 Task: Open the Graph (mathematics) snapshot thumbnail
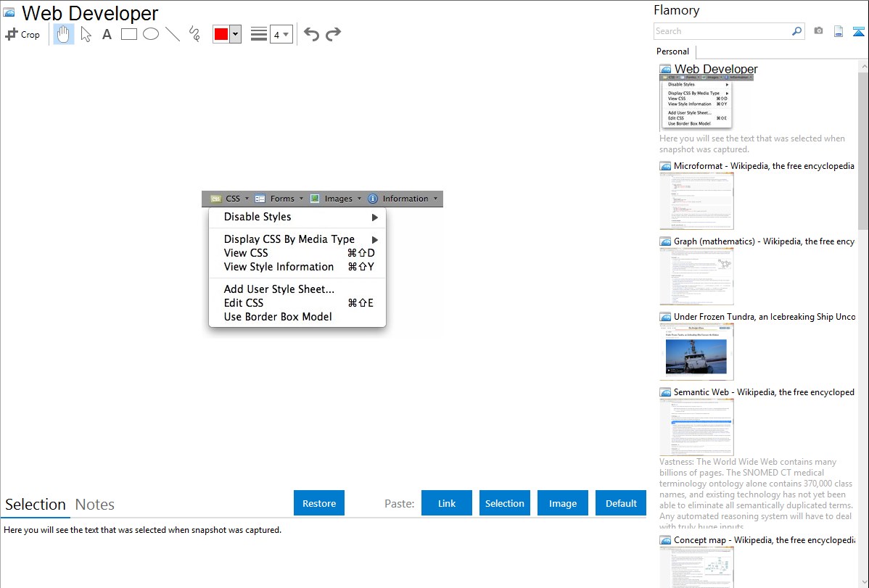696,276
